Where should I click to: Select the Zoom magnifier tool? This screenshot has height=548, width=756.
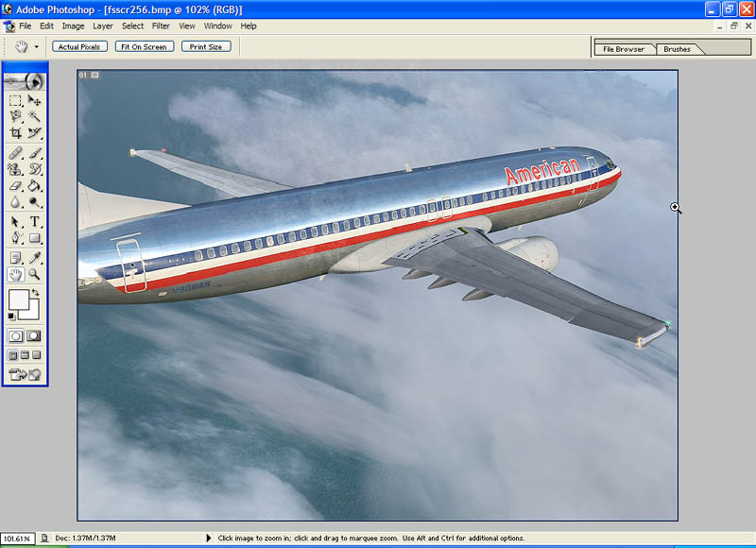click(35, 274)
